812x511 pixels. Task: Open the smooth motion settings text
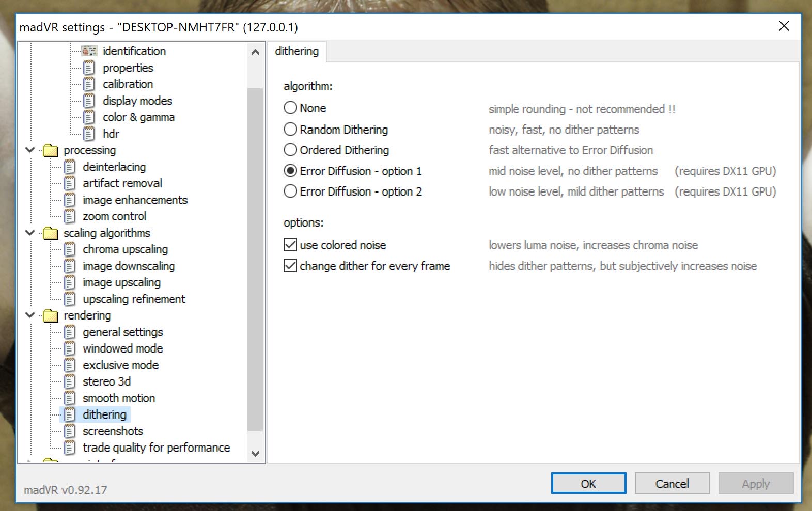coord(119,398)
